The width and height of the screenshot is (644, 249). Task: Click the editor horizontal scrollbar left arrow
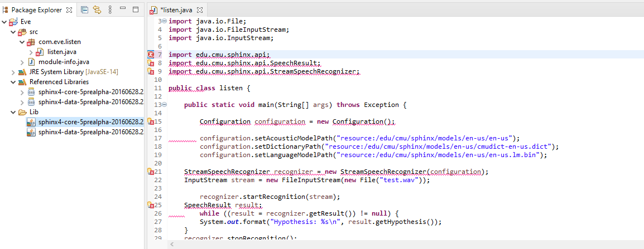172,245
